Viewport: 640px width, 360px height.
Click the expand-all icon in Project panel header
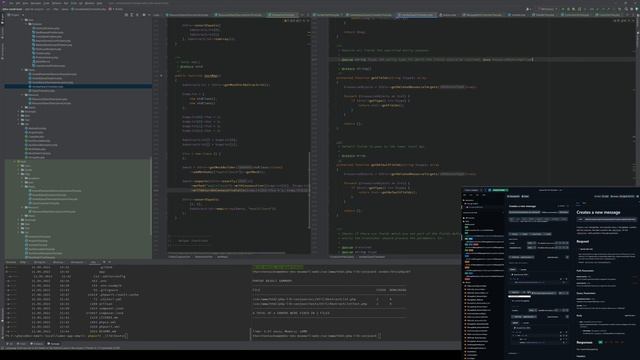tap(131, 15)
